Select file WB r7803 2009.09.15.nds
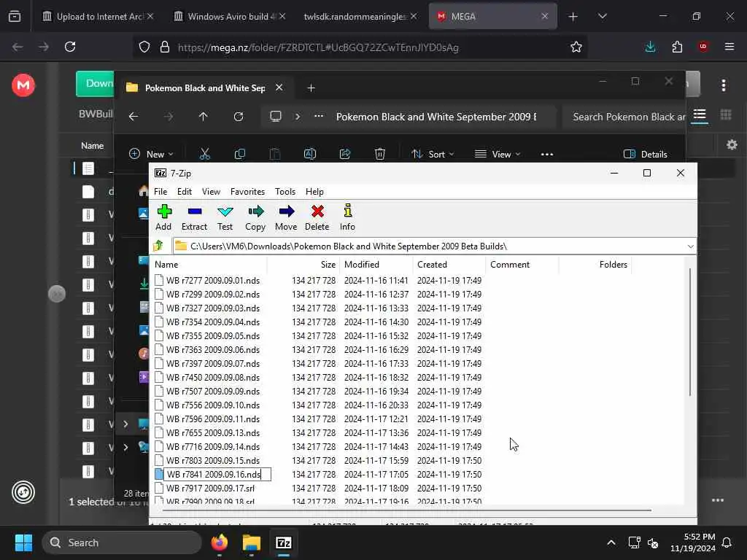This screenshot has height=560, width=747. tap(213, 461)
